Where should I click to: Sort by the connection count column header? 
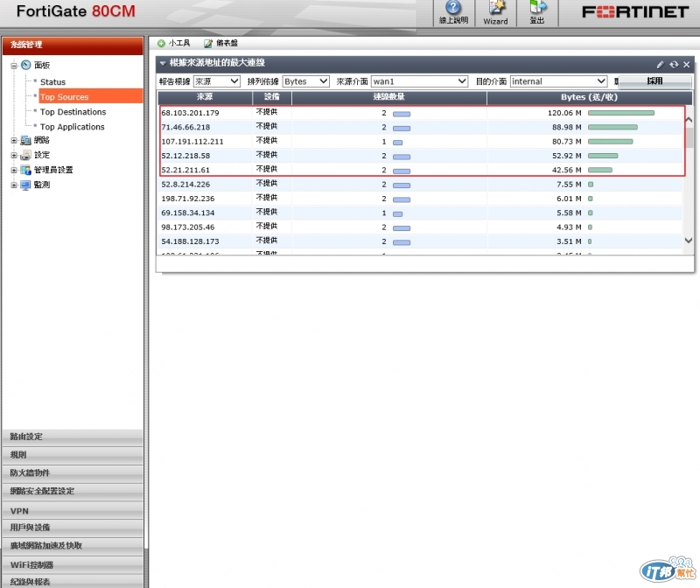pyautogui.click(x=388, y=97)
